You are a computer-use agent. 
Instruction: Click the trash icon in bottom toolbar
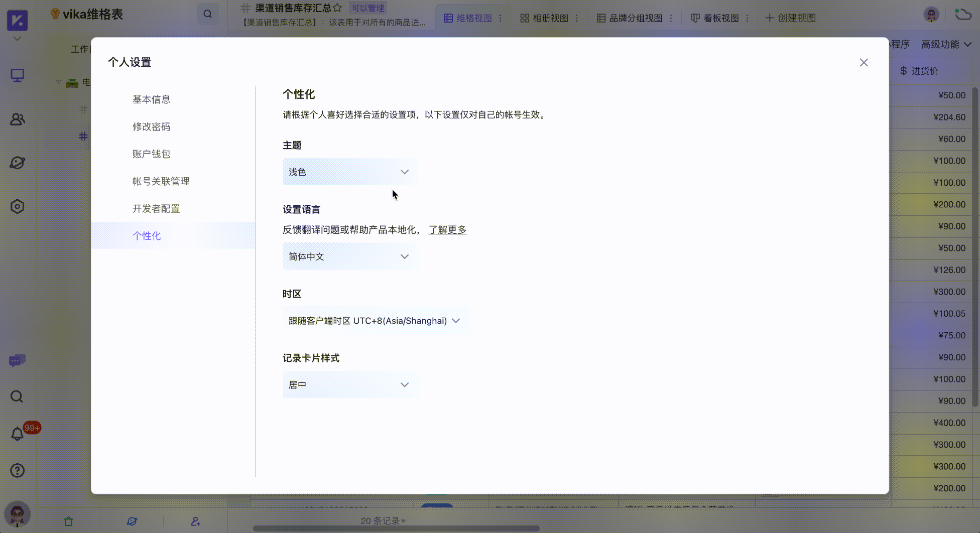(69, 521)
